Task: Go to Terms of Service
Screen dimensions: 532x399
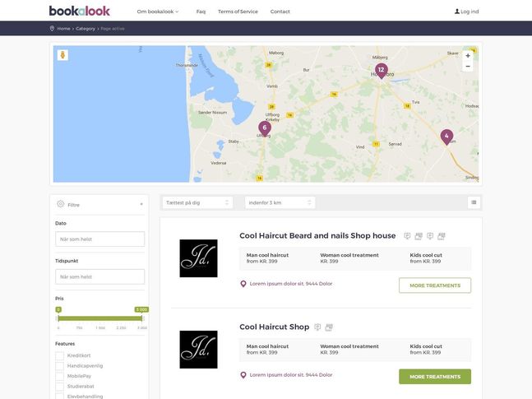Action: (238, 12)
